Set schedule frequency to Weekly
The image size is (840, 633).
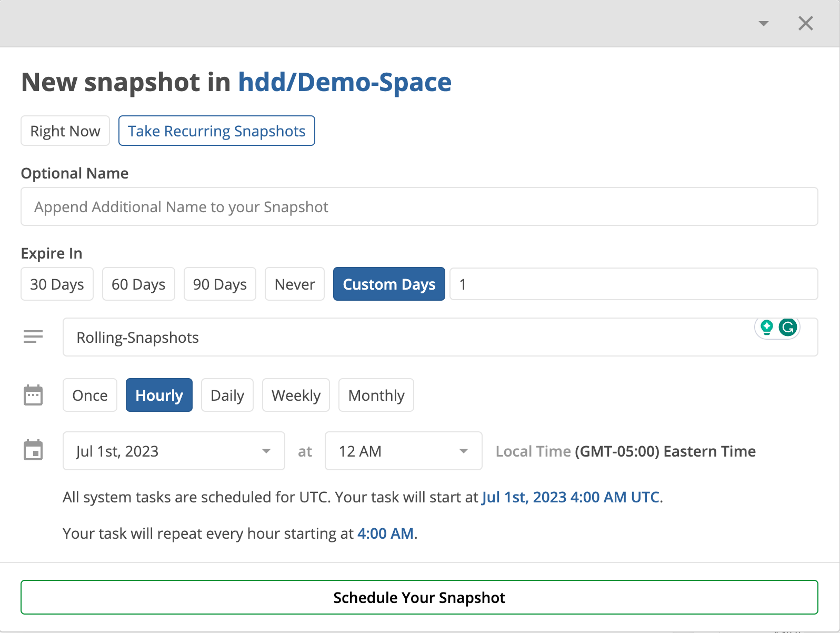tap(296, 395)
